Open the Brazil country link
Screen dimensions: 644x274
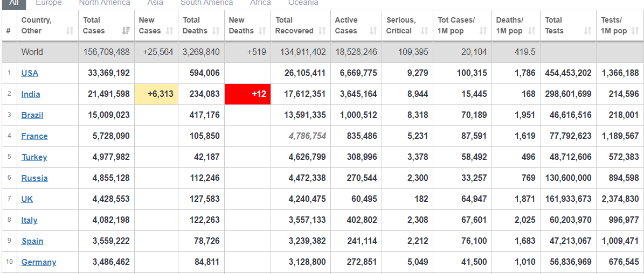coord(32,115)
